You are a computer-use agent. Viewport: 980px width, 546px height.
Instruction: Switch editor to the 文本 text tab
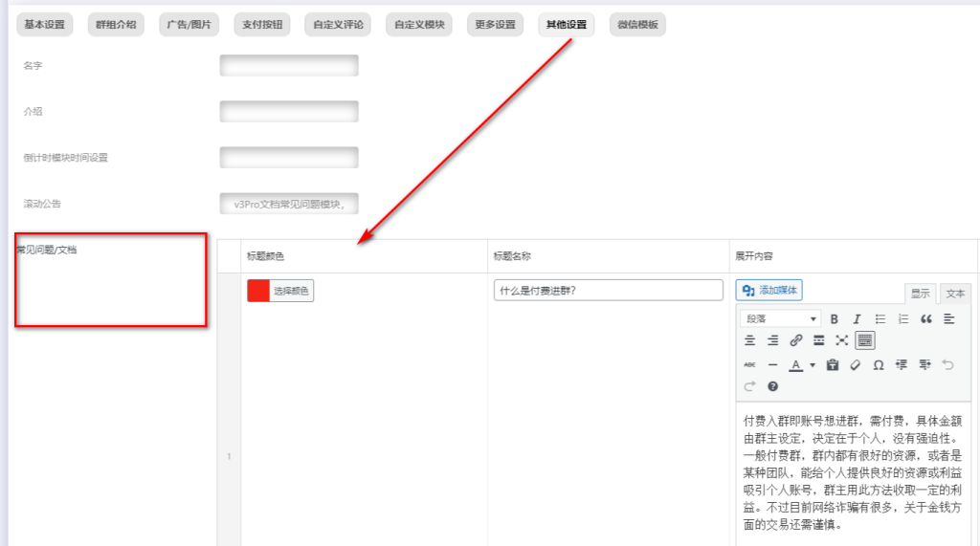(955, 293)
